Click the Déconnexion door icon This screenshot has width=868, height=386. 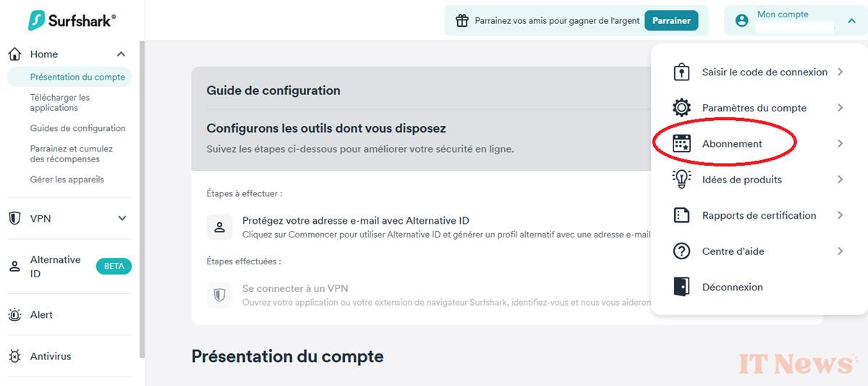(x=681, y=287)
